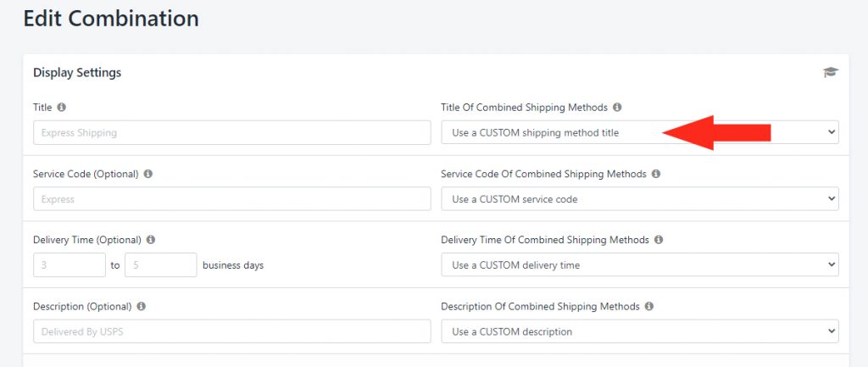The width and height of the screenshot is (868, 367).
Task: Open the CUSTOM service code dropdown
Action: [x=640, y=198]
